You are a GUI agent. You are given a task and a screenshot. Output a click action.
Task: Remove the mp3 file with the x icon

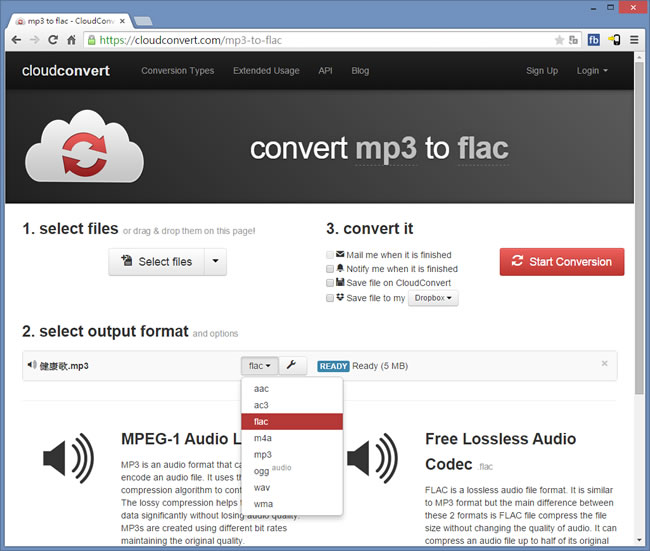coord(604,364)
